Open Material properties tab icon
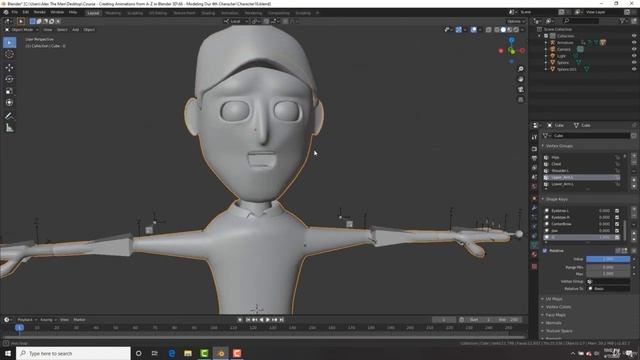 [x=534, y=254]
